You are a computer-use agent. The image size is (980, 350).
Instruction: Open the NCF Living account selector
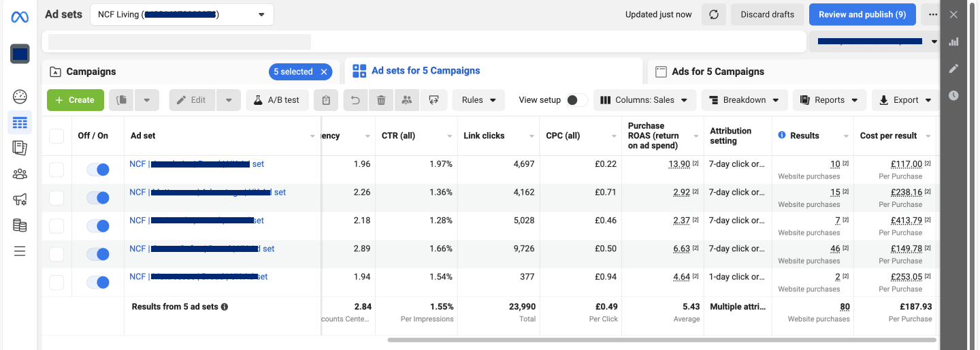pyautogui.click(x=182, y=14)
